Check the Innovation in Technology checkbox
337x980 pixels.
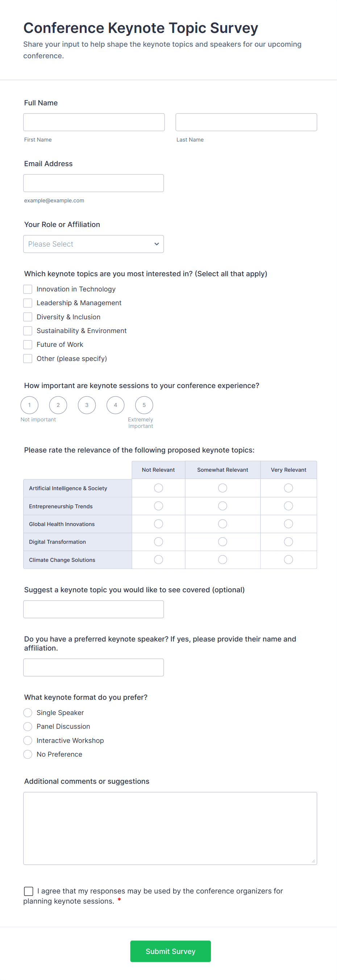[28, 289]
